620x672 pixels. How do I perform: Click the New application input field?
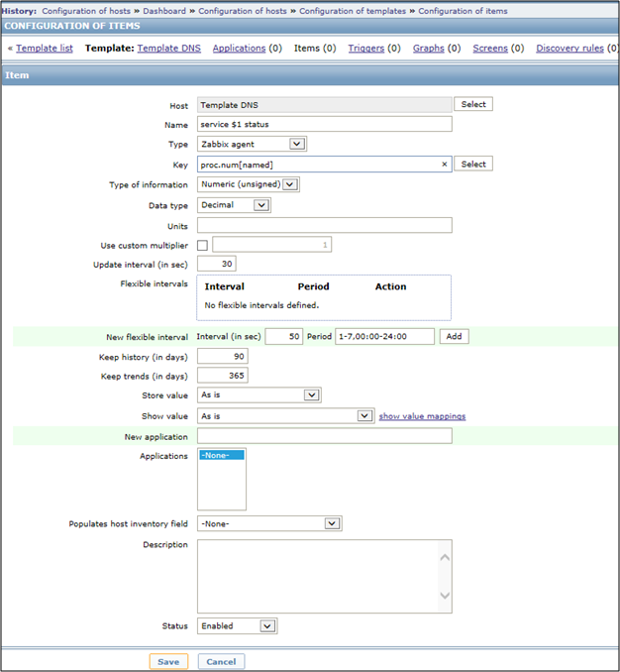click(325, 436)
